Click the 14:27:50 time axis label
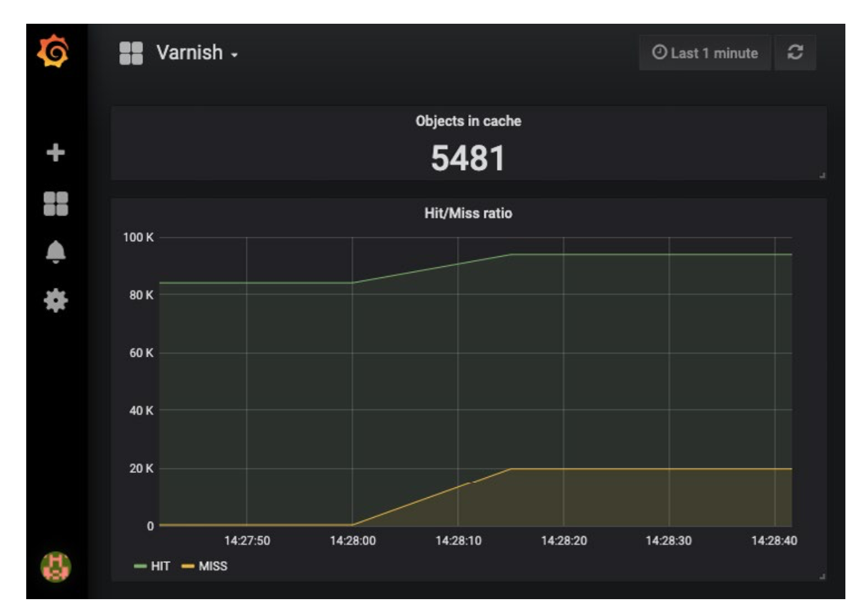 247,540
